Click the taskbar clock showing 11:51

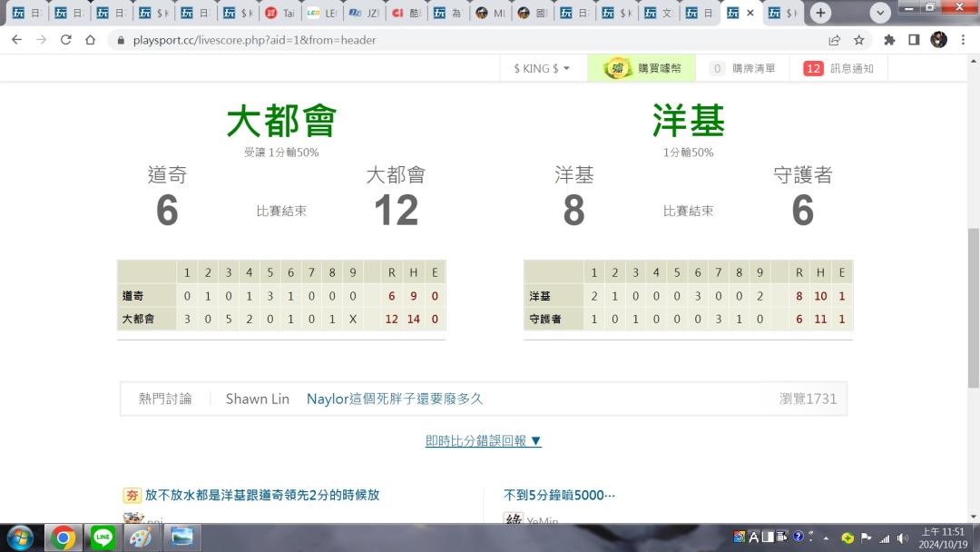click(x=943, y=537)
